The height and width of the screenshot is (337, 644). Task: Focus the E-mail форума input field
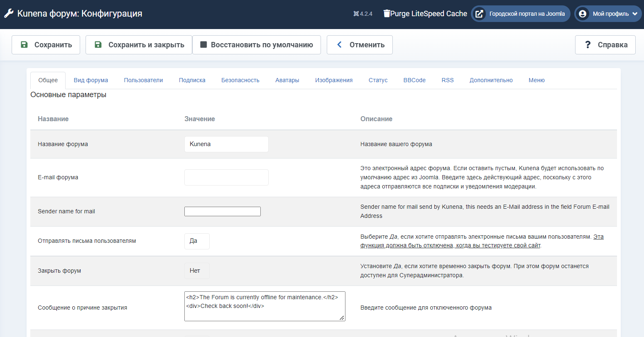coord(226,177)
